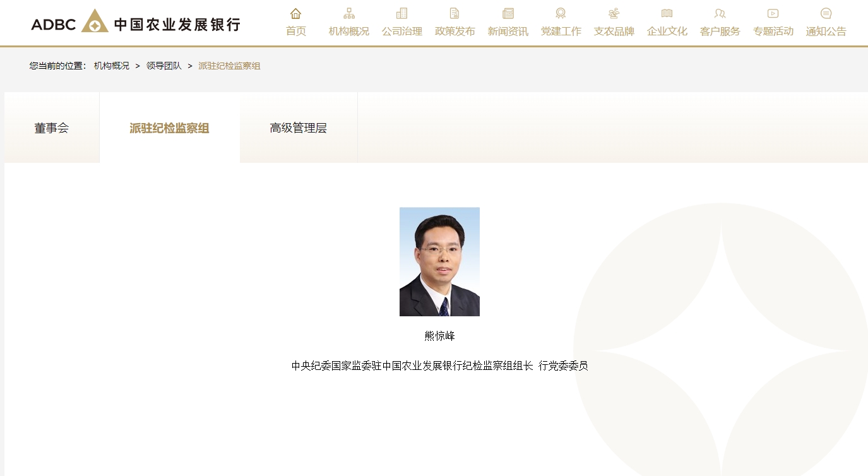
Task: Click the video icon above 专题活动
Action: (x=773, y=13)
